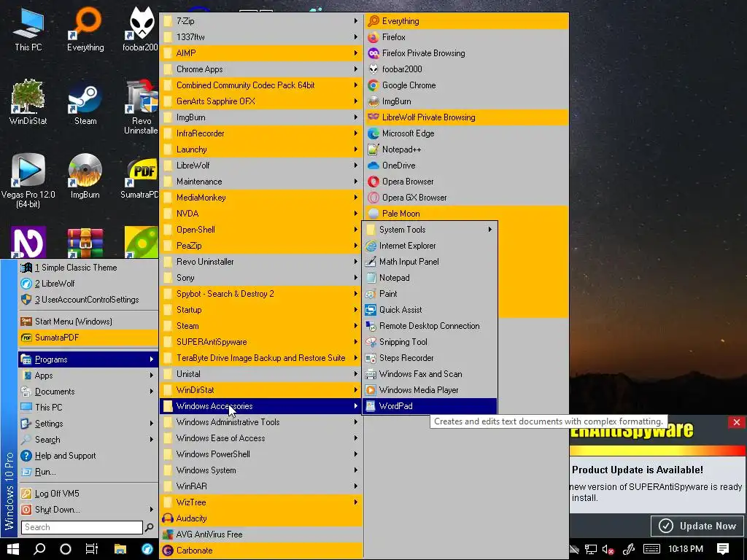
Task: Select Shut Down... in start menu
Action: pos(88,510)
